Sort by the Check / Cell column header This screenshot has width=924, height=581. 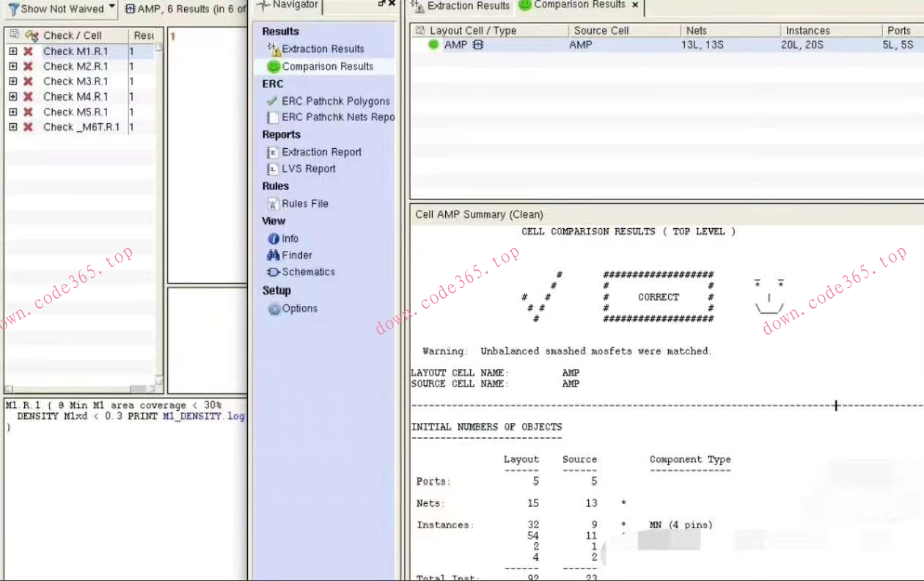[x=72, y=35]
